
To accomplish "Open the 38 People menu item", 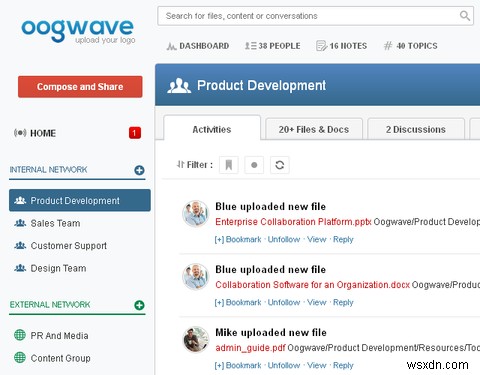I will click(273, 46).
